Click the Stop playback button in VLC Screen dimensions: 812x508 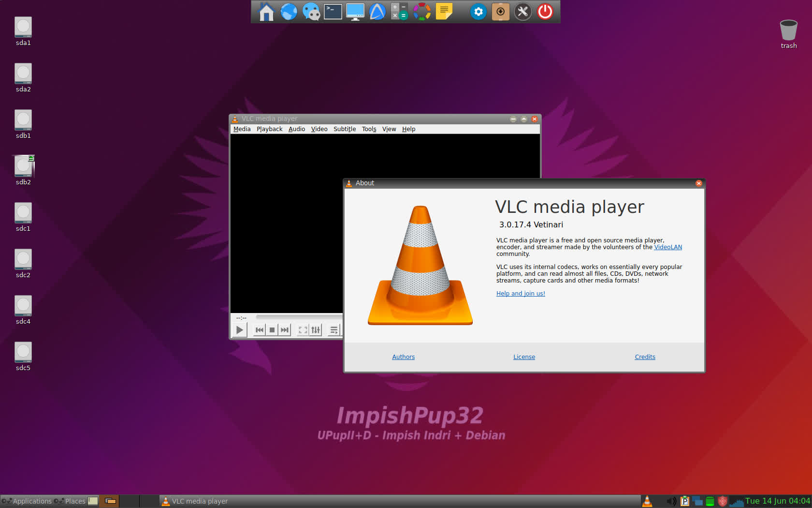(x=272, y=330)
